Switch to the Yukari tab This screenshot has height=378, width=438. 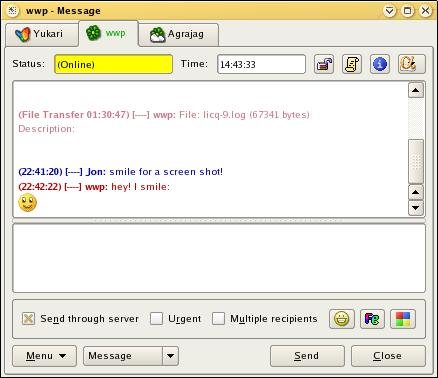point(42,34)
